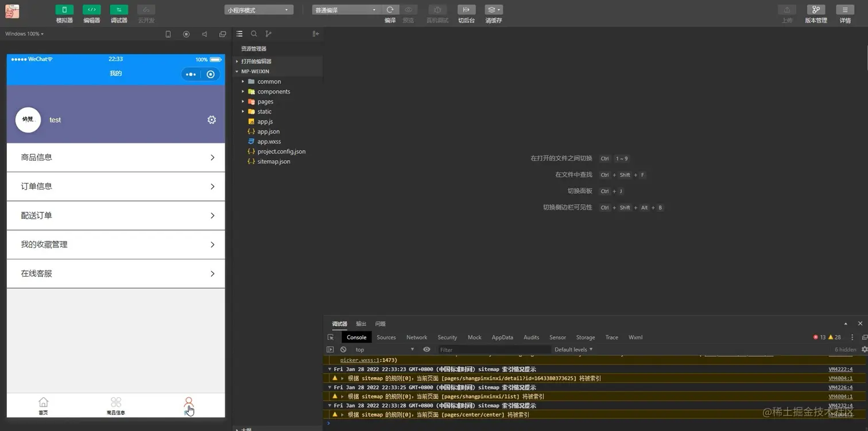Open the 小程序模式 mode dropdown

[259, 10]
